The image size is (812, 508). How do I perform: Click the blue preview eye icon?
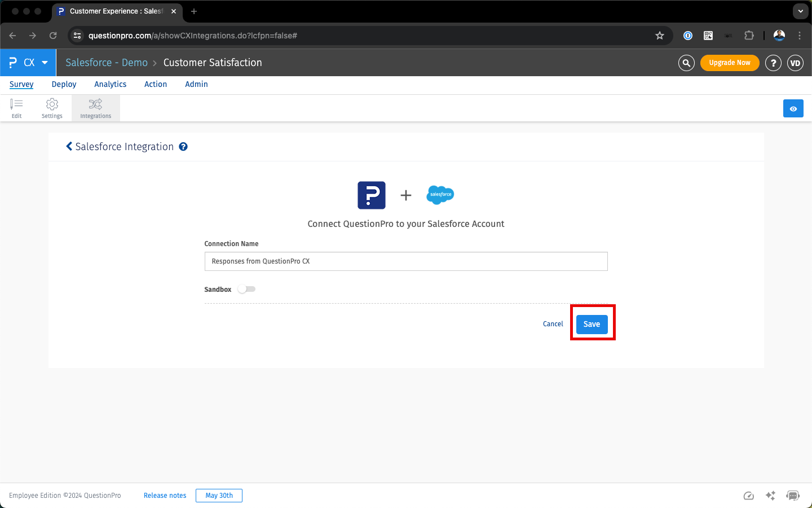point(793,108)
